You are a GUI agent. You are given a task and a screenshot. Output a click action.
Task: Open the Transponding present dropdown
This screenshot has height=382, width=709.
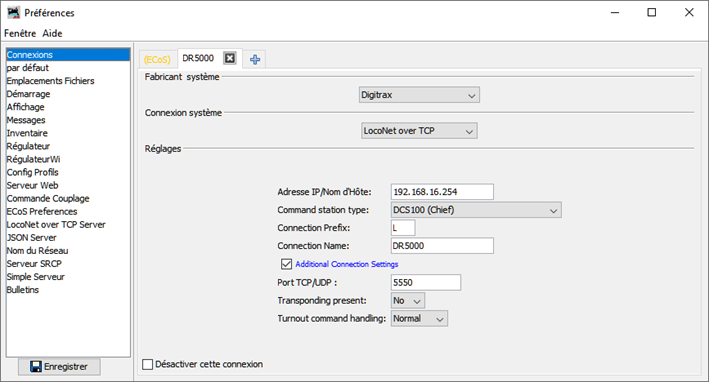[408, 301]
